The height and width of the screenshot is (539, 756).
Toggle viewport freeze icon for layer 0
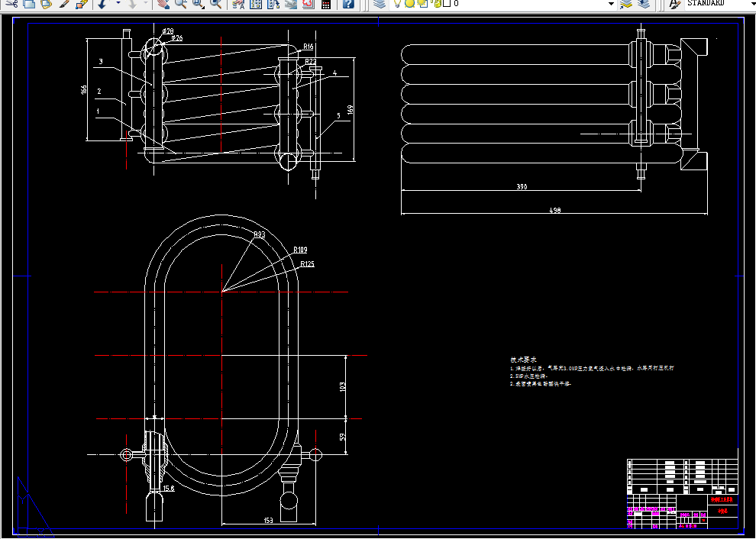coord(422,4)
